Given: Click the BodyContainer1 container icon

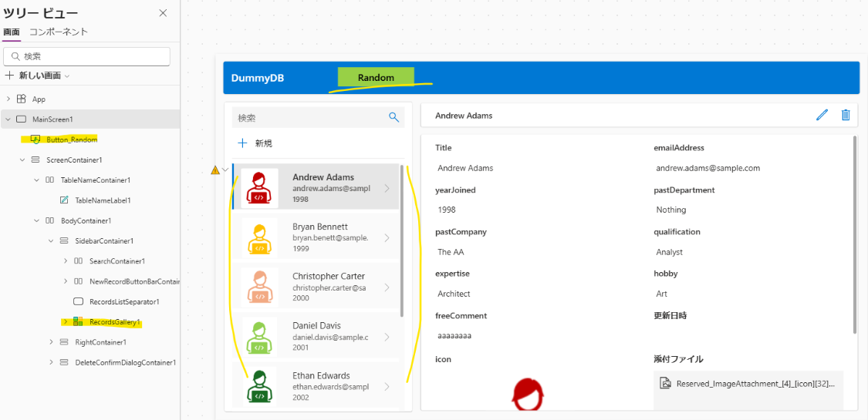Looking at the screenshot, I should [50, 220].
